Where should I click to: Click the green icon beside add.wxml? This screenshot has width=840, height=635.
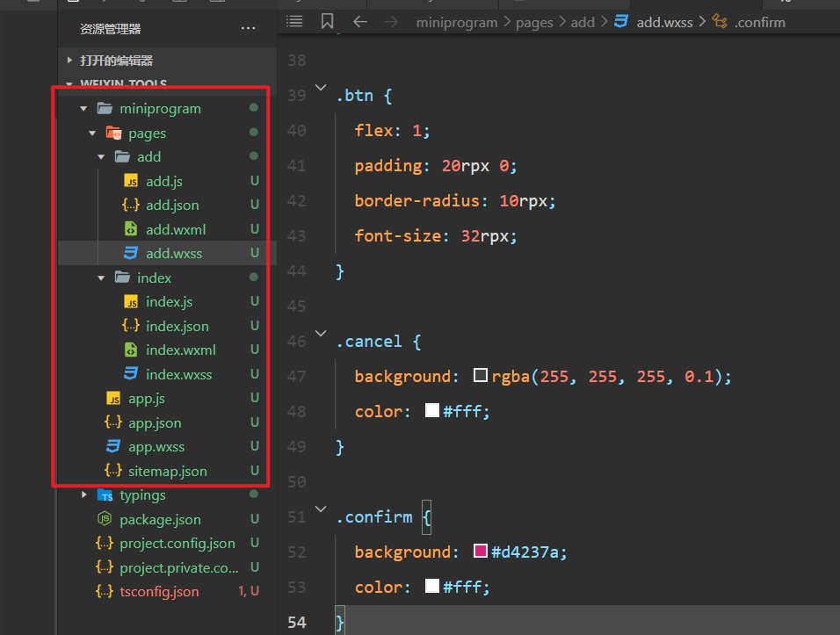coord(131,229)
